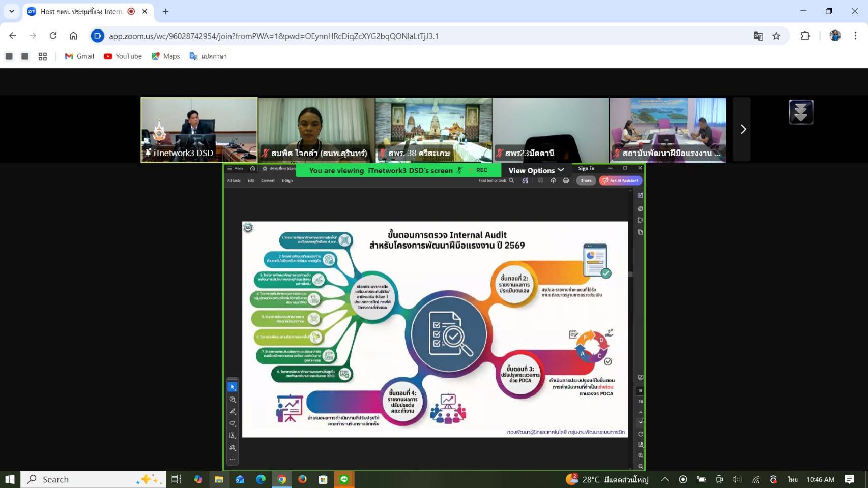Open the Chrome extensions puzzle icon
This screenshot has height=488, width=868.
tap(805, 36)
